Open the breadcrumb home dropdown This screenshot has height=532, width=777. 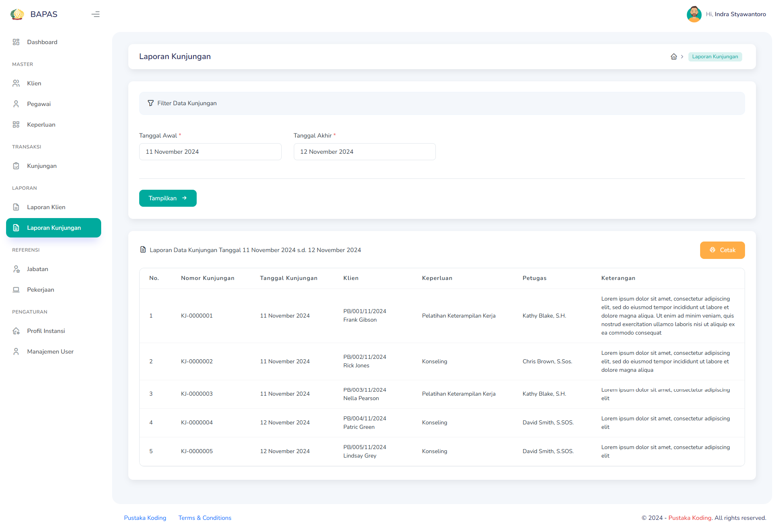[673, 56]
